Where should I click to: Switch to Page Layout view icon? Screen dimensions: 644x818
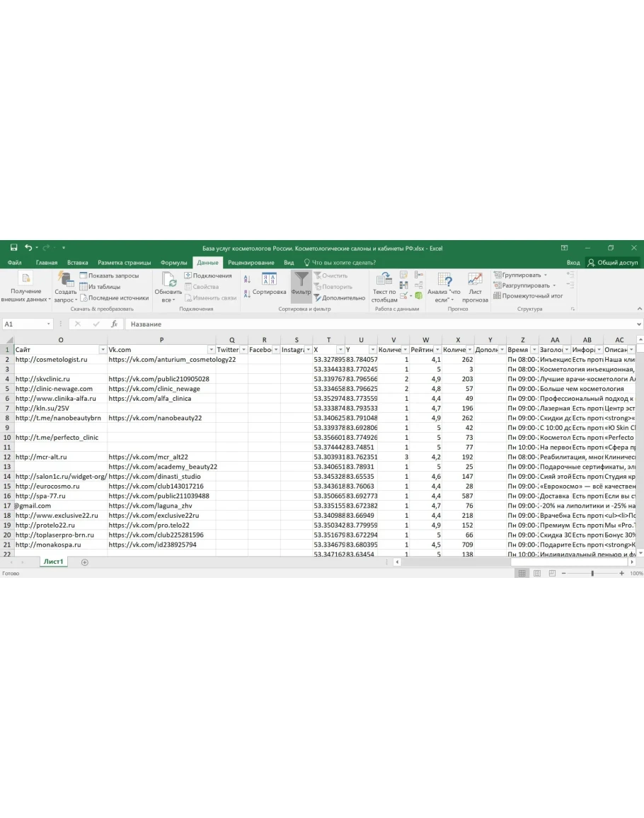click(x=537, y=574)
